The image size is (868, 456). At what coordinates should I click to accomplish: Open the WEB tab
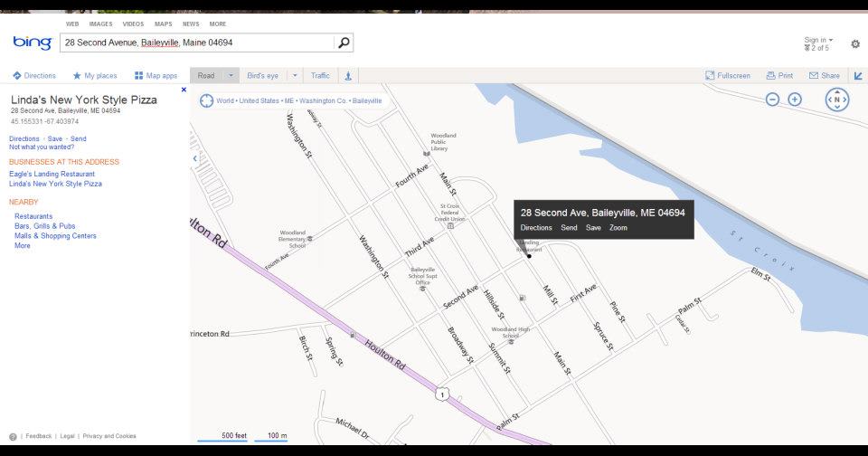pyautogui.click(x=72, y=24)
